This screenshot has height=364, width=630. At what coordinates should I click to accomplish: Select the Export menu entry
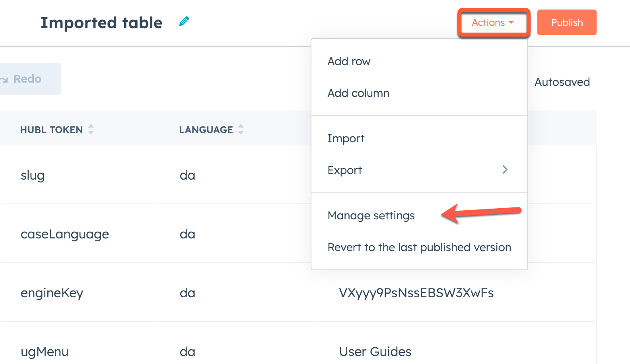(x=419, y=170)
